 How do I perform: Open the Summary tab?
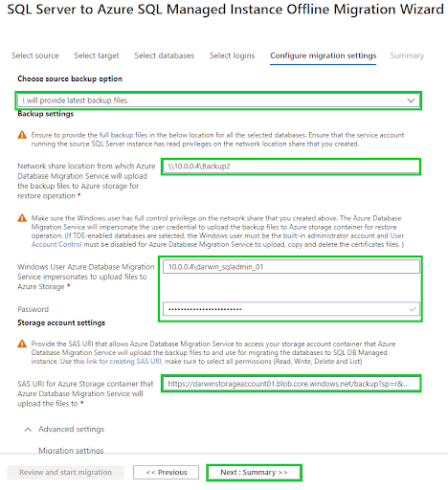pos(407,56)
